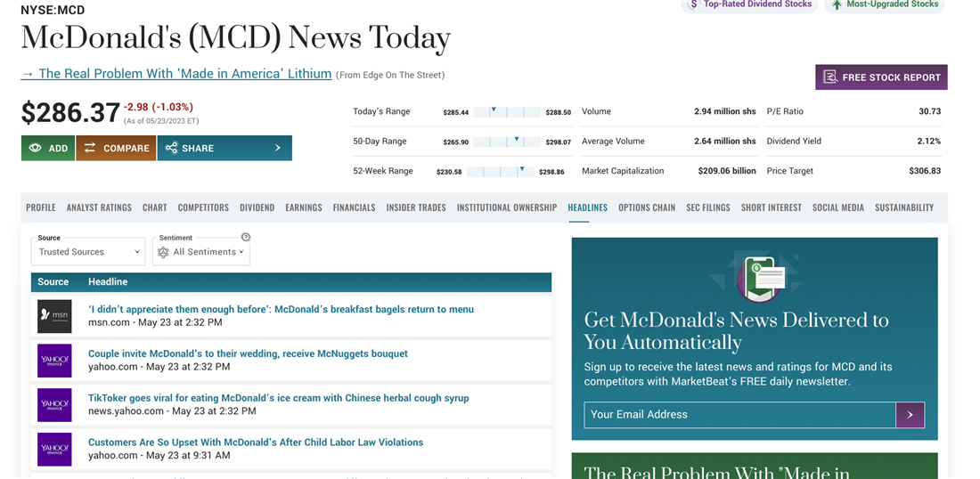Click the COMPARE button
The image size is (980, 479).
[116, 148]
